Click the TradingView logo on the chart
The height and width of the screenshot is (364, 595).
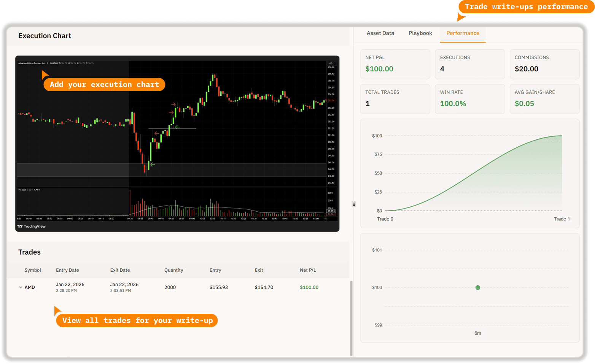click(x=32, y=226)
